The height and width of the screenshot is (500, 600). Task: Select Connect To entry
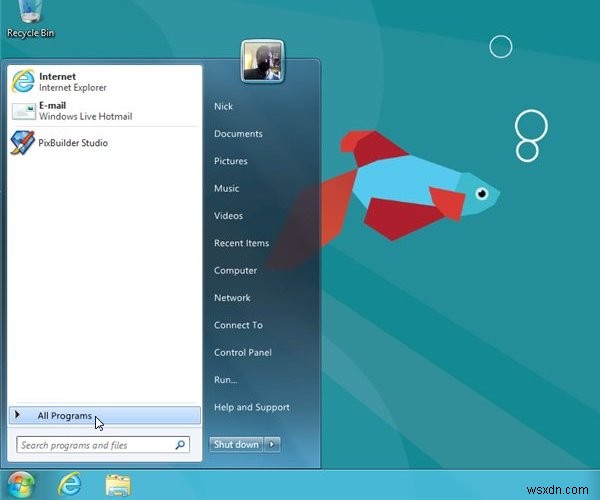coord(238,325)
